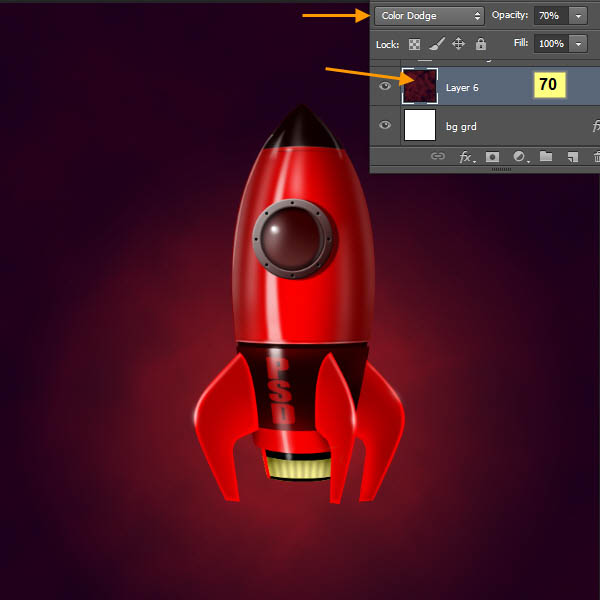Image resolution: width=600 pixels, height=600 pixels.
Task: Click the Opacity 70% input field
Action: point(550,16)
